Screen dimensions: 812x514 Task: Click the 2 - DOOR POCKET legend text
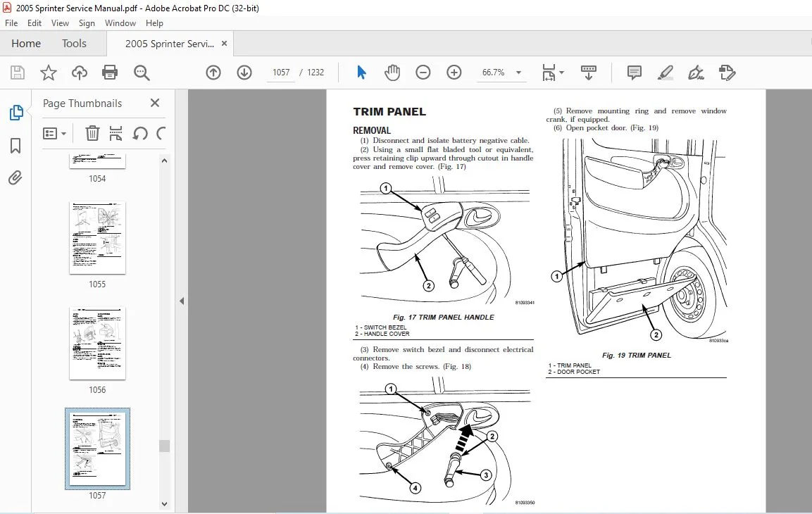pyautogui.click(x=574, y=372)
